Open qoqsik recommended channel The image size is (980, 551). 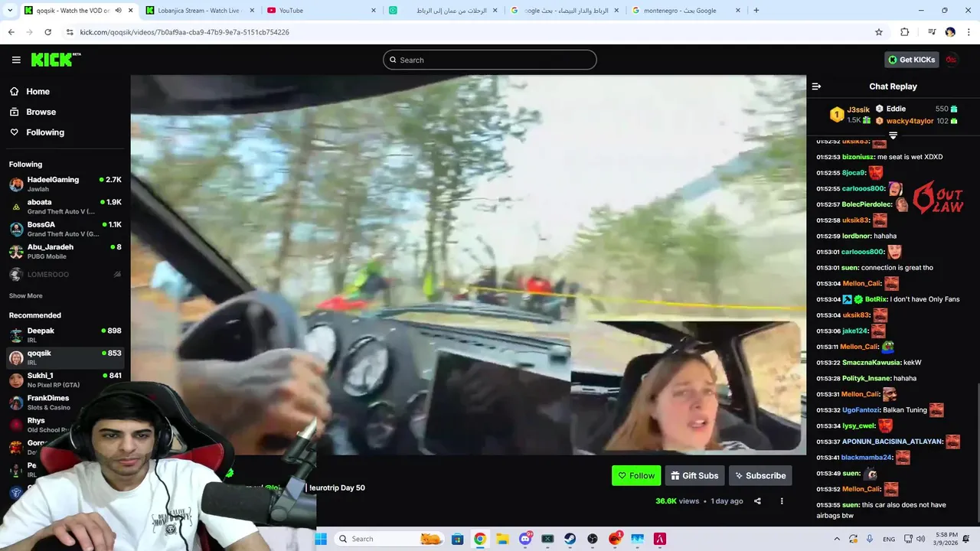[x=65, y=357]
